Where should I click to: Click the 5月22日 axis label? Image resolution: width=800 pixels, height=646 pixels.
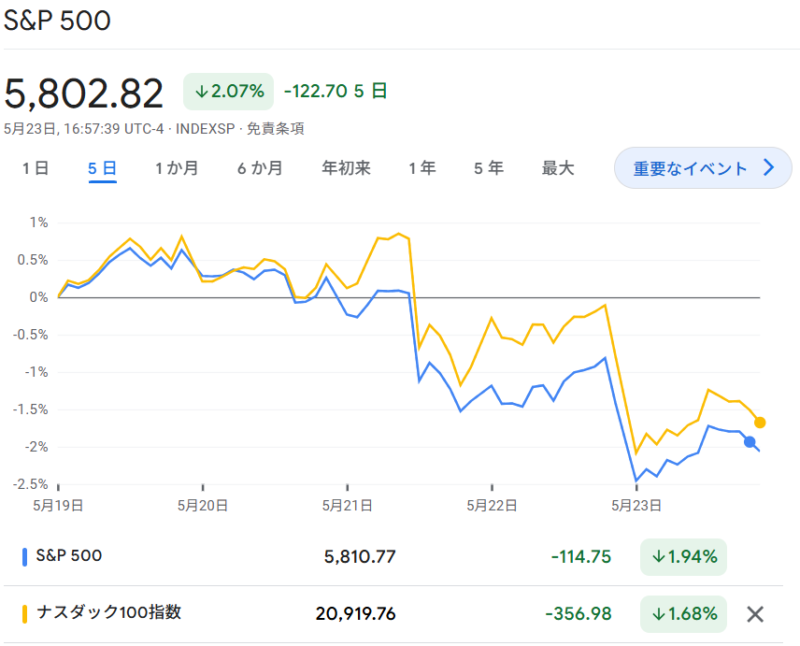click(492, 506)
